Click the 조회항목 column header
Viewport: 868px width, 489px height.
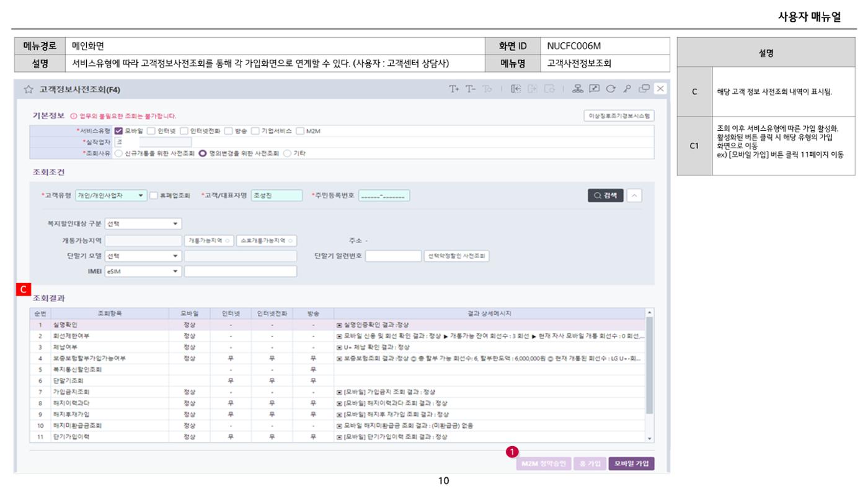[x=110, y=313]
